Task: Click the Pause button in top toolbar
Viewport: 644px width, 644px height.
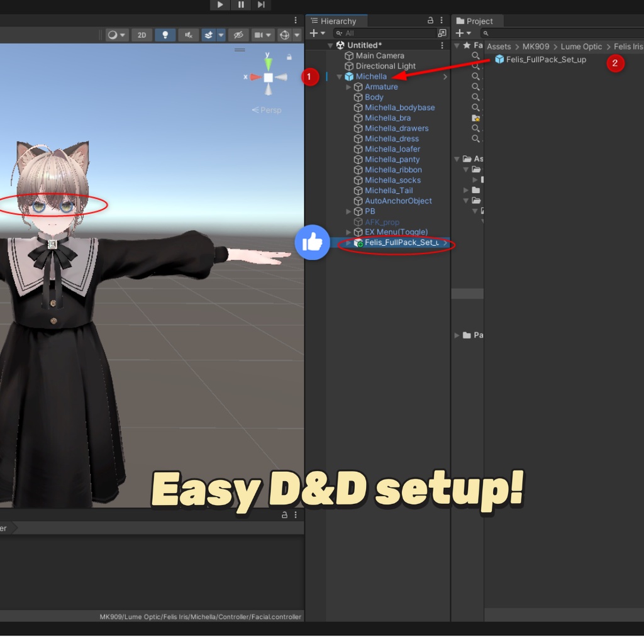Action: (x=241, y=4)
